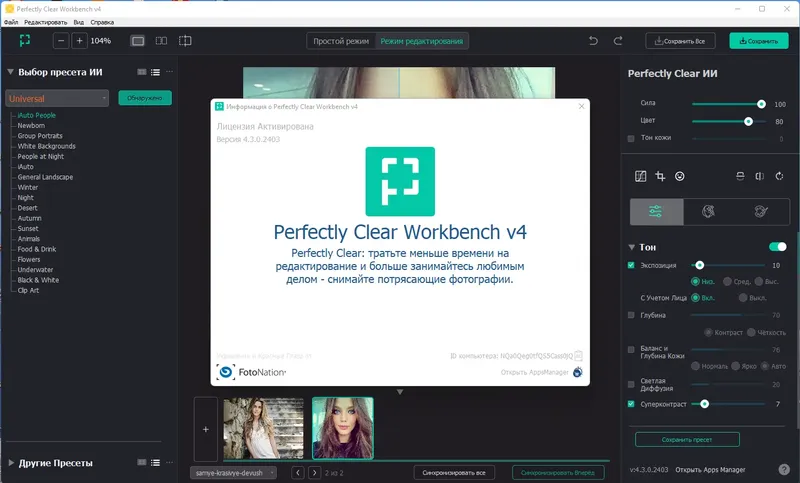The height and width of the screenshot is (483, 800).
Task: Click the Сохранить пресет button
Action: (x=687, y=439)
